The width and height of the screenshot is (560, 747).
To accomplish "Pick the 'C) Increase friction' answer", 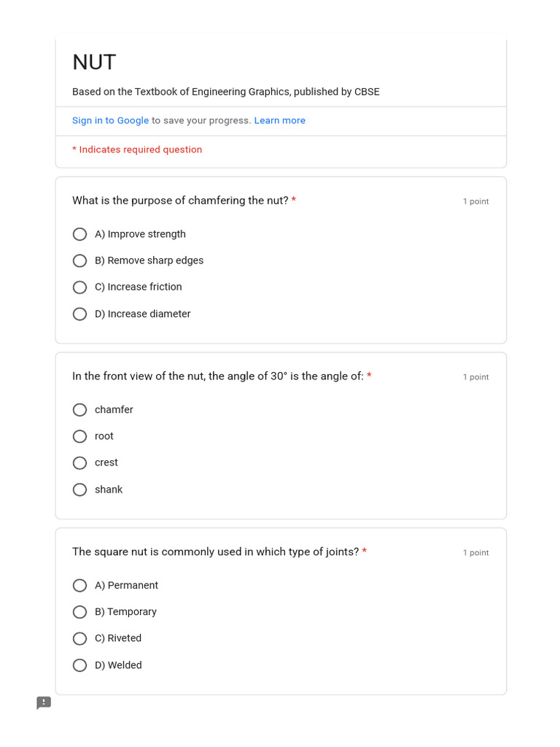I will (x=79, y=287).
